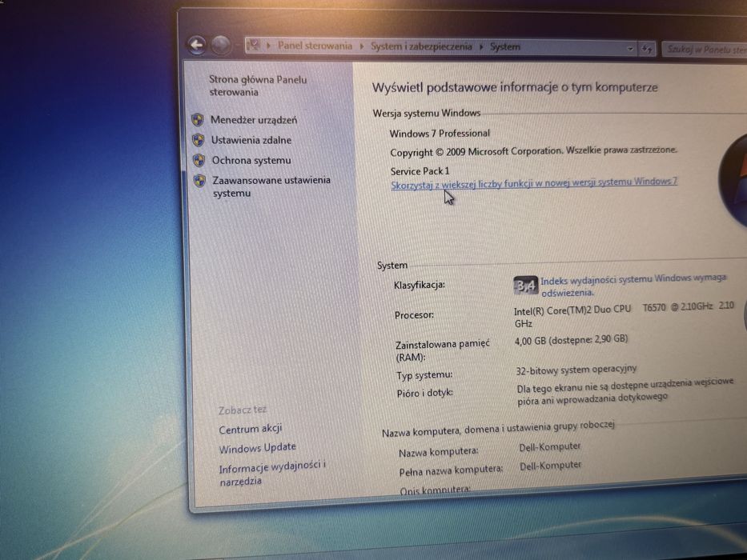Click the Wyświetl podstawowe informacje o tym komputerze heading
This screenshot has width=747, height=560.
click(515, 88)
